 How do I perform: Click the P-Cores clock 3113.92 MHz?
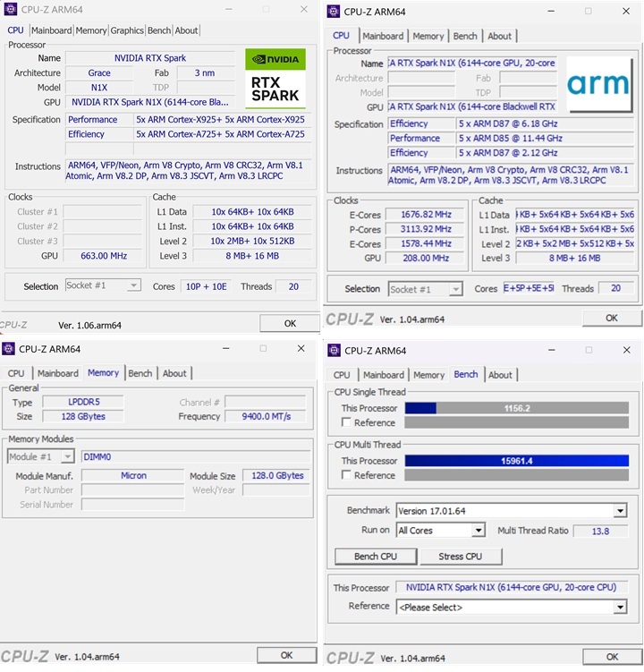[x=426, y=229]
